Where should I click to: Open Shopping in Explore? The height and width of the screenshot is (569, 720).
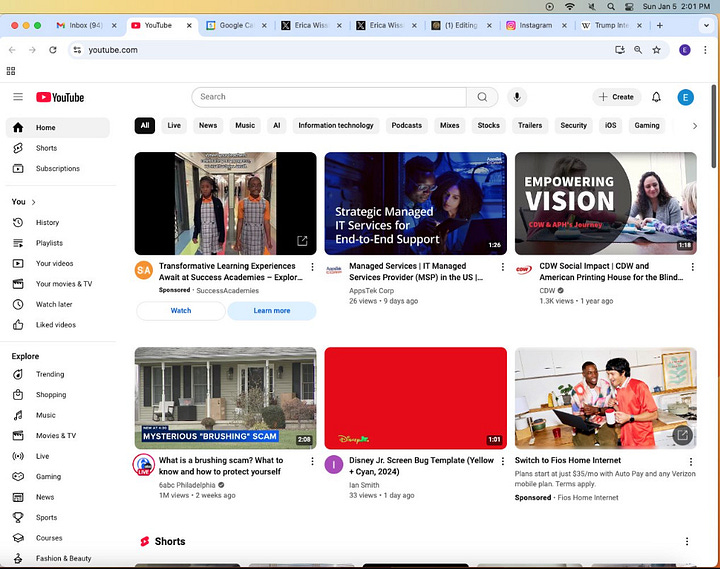(57, 394)
